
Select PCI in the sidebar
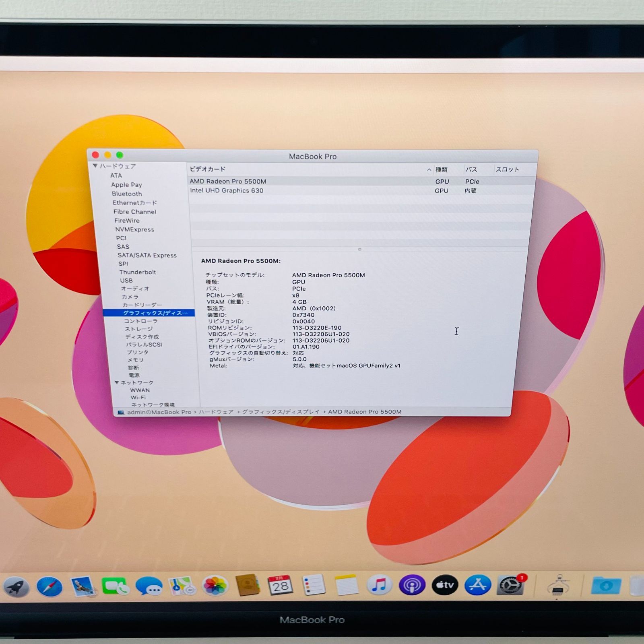point(121,238)
